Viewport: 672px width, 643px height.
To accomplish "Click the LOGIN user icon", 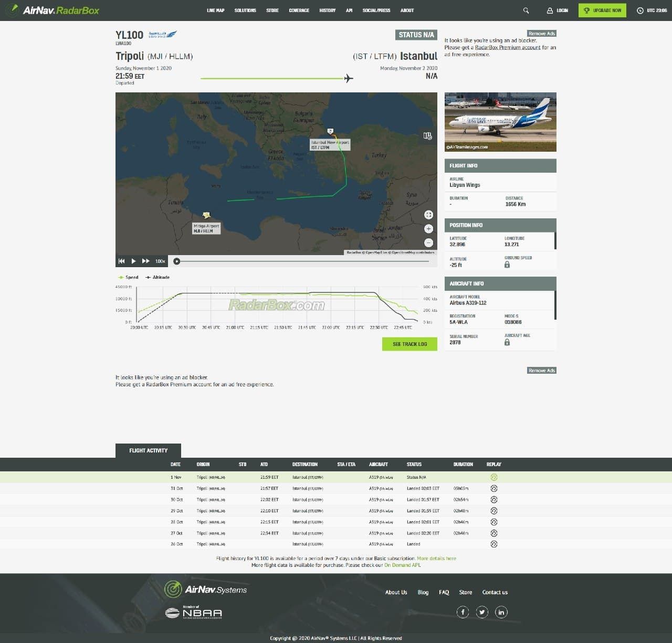I will tap(550, 10).
